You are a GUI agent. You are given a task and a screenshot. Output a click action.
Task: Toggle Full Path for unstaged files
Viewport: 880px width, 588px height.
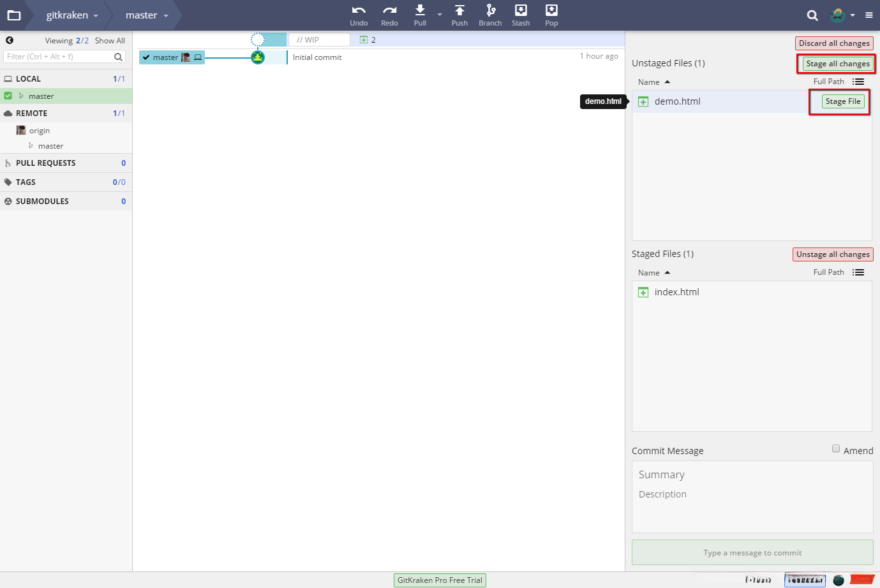828,82
